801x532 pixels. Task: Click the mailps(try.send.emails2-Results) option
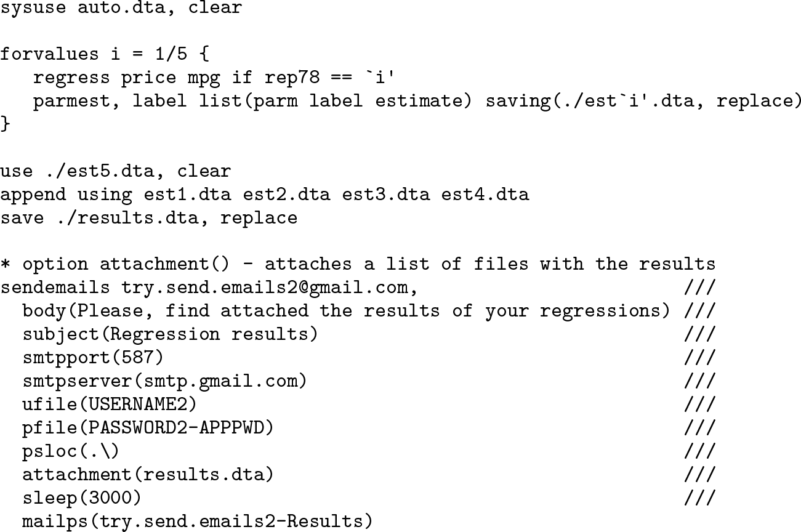[x=198, y=522]
